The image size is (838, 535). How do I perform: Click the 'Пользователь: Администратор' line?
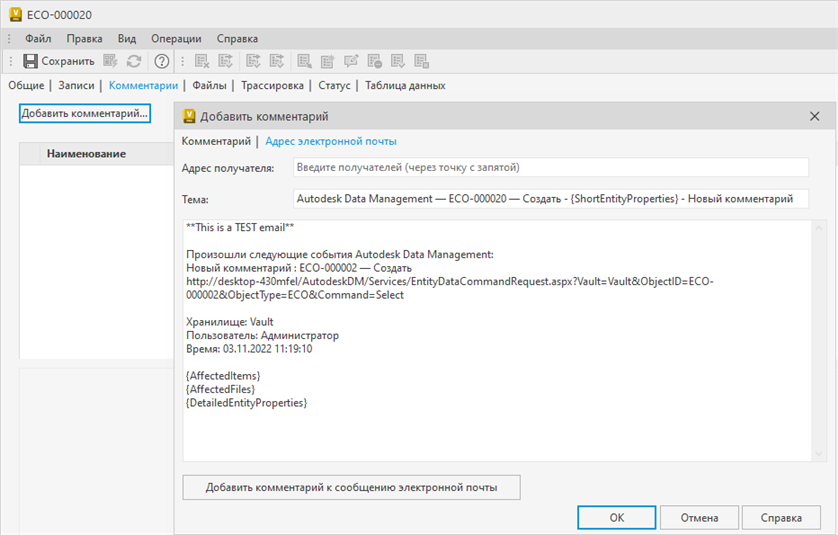click(262, 335)
